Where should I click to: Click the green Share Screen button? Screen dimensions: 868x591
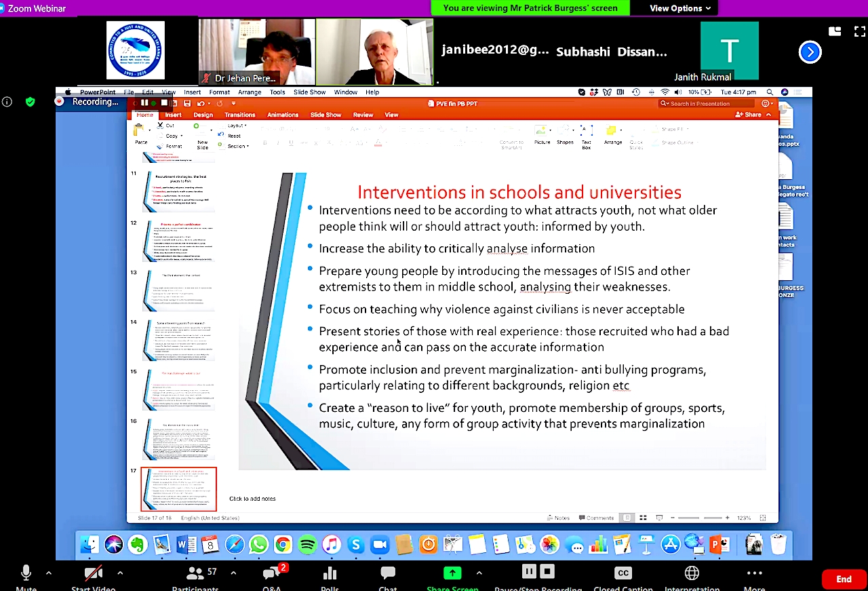click(x=452, y=573)
